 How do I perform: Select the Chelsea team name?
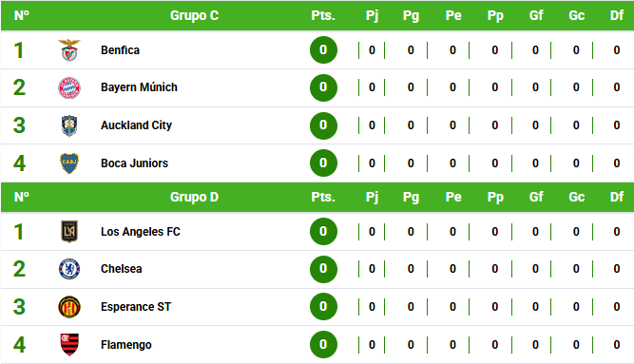pos(122,269)
